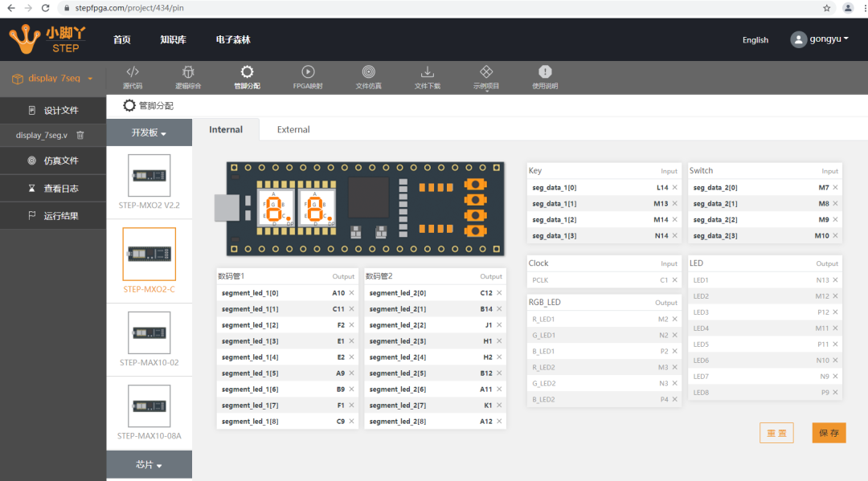This screenshot has height=481, width=868.
Task: Open 查看日志 in the sidebar
Action: tap(53, 189)
